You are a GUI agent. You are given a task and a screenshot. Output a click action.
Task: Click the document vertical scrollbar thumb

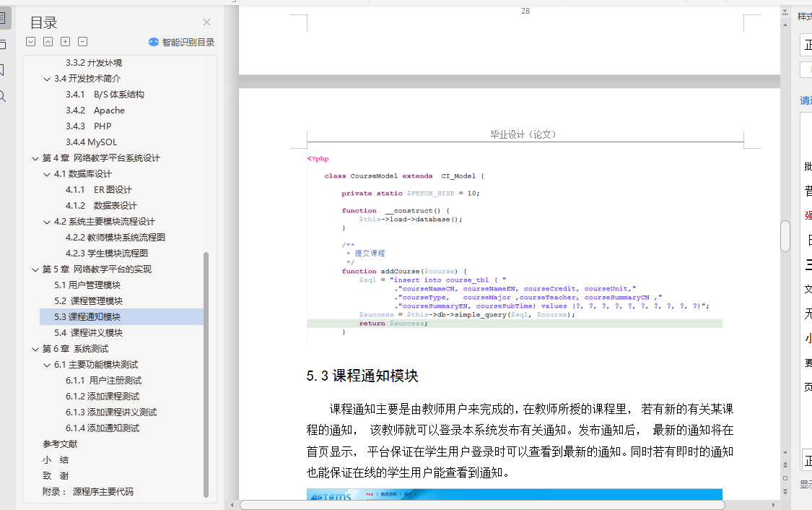click(785, 235)
